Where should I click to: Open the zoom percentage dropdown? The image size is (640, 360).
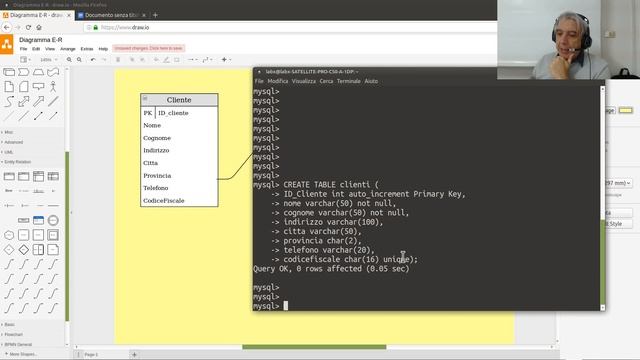(49, 60)
